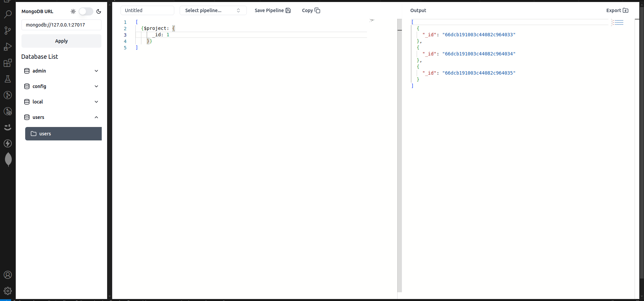The width and height of the screenshot is (644, 301).
Task: Toggle the light/dark theme switch
Action: (x=86, y=11)
